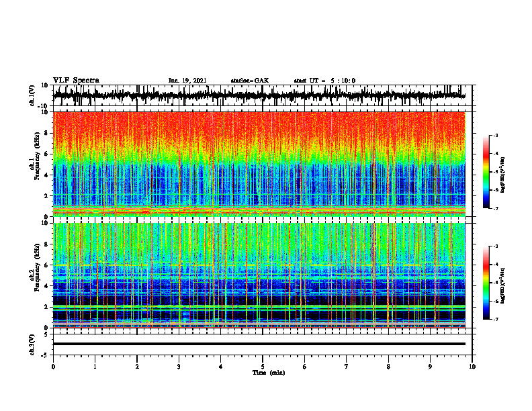
Task: Click the "4" tick on the time axis
Action: point(221,367)
